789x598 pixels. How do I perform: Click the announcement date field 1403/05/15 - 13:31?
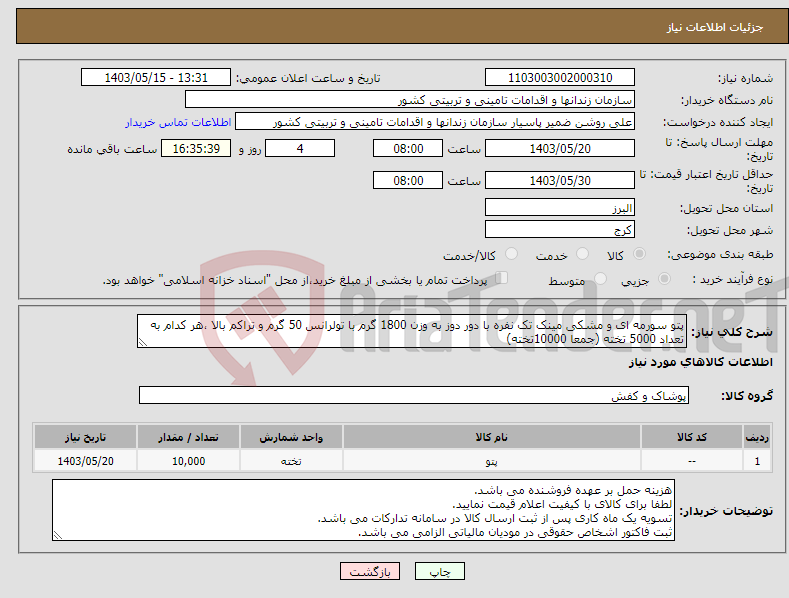click(x=155, y=78)
